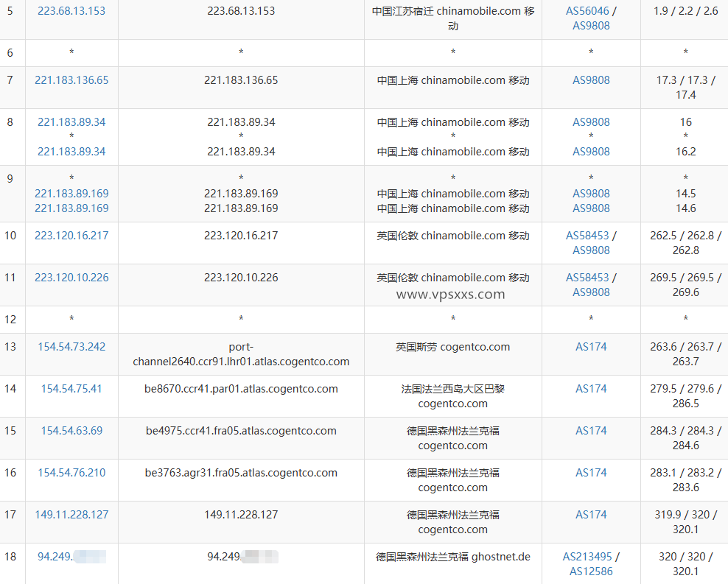Click AS174 link in hop 13 row

click(591, 347)
